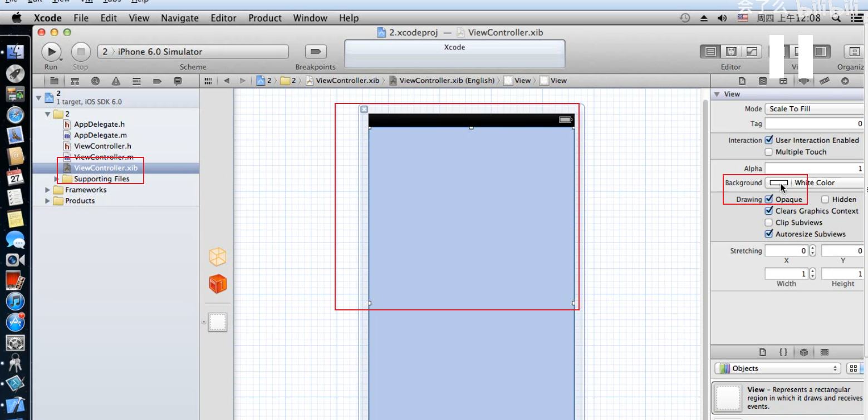Toggle the Breakpoints button
This screenshot has height=420, width=868.
point(316,52)
